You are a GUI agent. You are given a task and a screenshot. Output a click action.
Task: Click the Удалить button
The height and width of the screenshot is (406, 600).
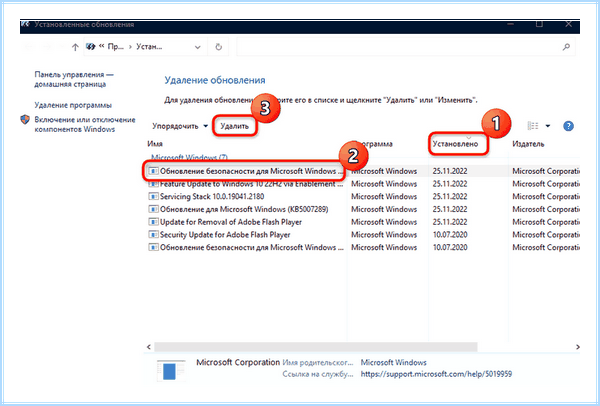[235, 126]
